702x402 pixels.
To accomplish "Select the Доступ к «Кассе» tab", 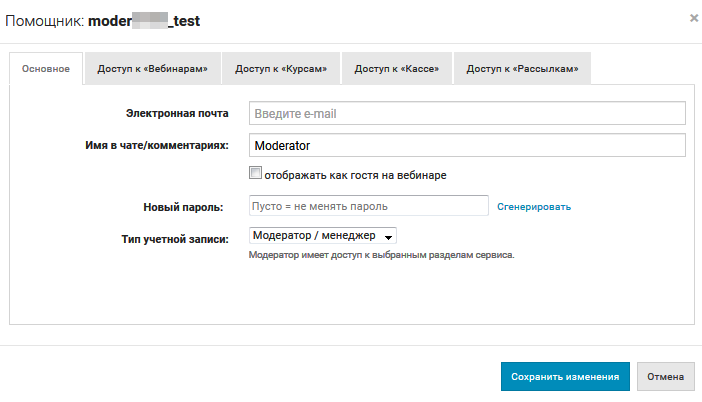I will click(397, 69).
